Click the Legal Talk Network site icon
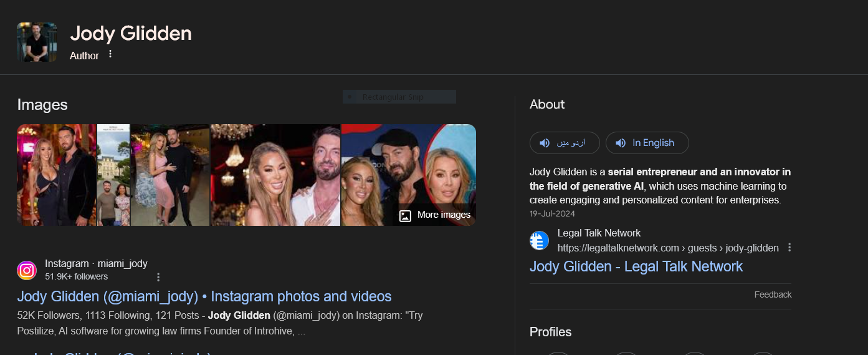The height and width of the screenshot is (355, 868). (539, 240)
